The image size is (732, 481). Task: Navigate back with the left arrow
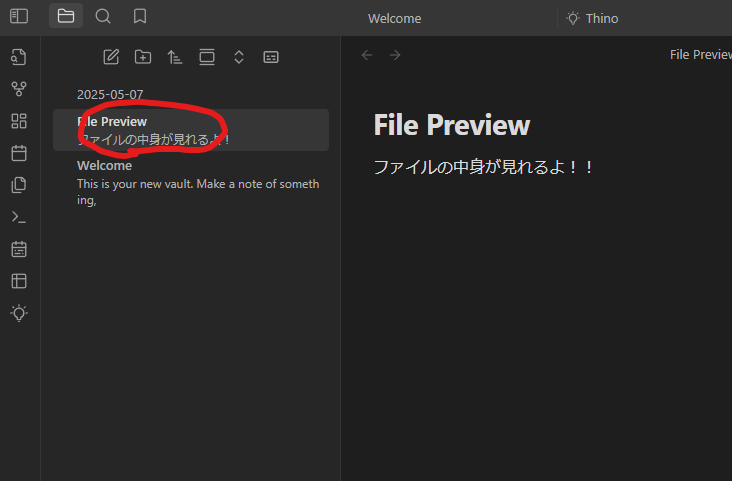[367, 55]
